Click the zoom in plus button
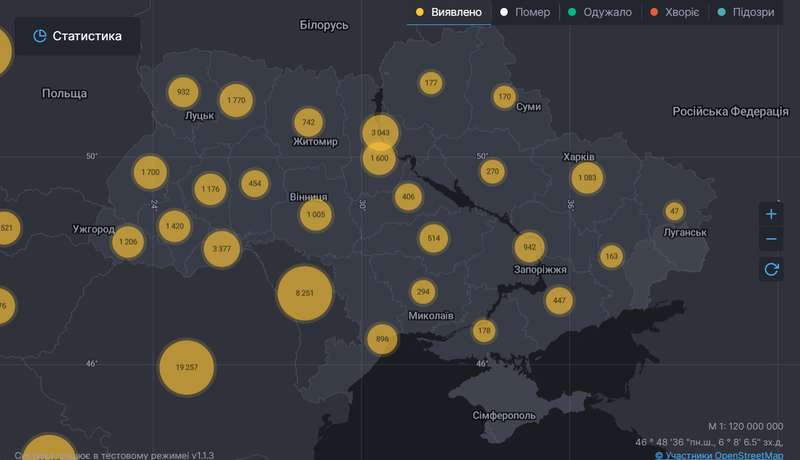The width and height of the screenshot is (800, 460). coord(770,214)
